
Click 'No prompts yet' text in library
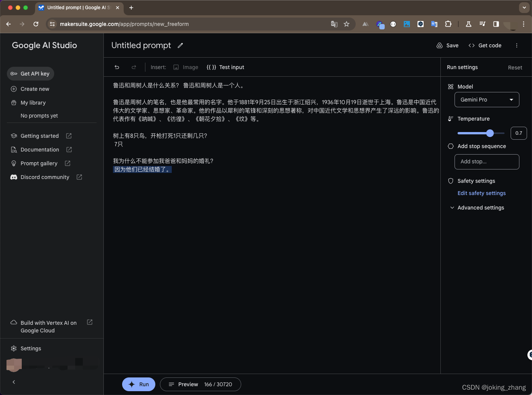tap(39, 116)
